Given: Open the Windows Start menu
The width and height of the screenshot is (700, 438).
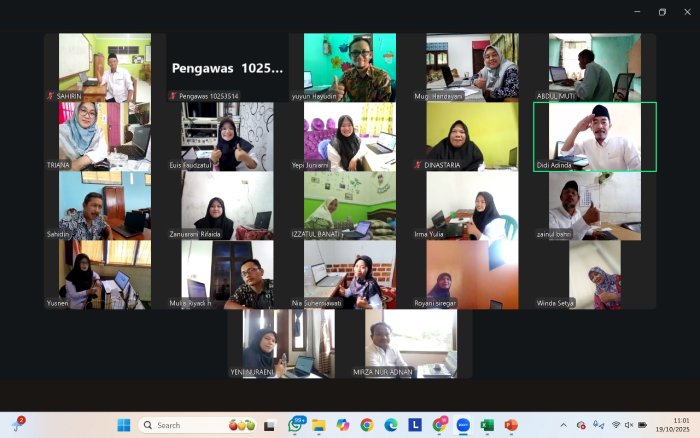Looking at the screenshot, I should pyautogui.click(x=124, y=425).
